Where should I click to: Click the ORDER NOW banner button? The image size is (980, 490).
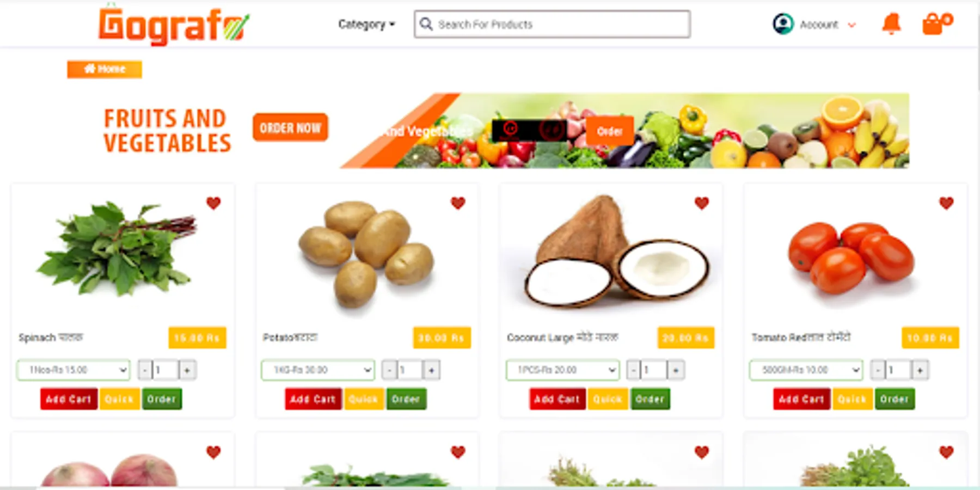coord(290,127)
